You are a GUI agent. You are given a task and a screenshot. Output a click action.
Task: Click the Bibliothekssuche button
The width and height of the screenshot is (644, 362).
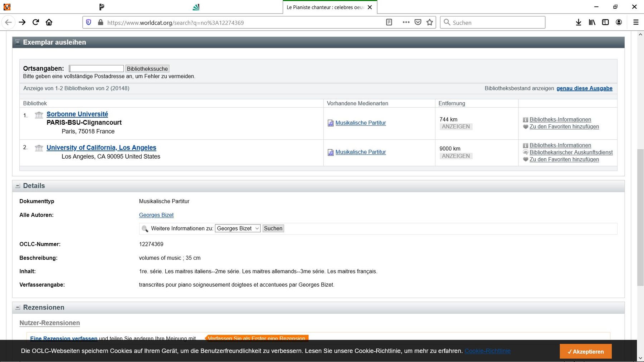click(147, 69)
